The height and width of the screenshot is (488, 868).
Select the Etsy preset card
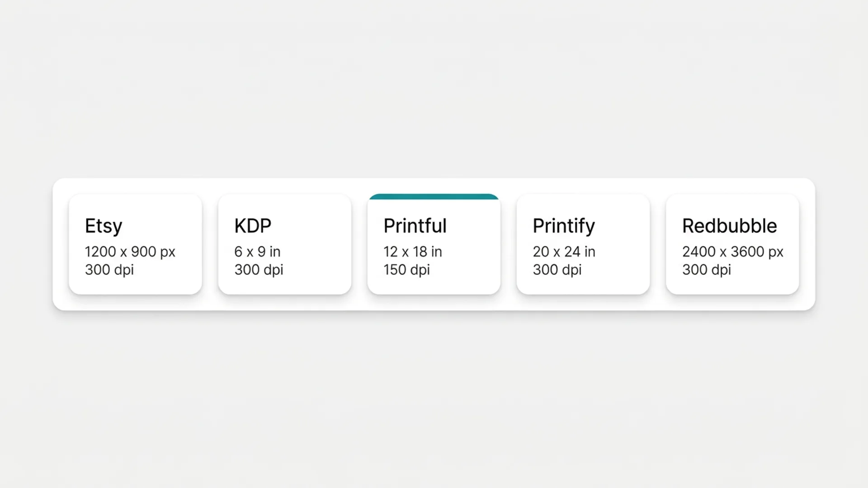click(135, 244)
